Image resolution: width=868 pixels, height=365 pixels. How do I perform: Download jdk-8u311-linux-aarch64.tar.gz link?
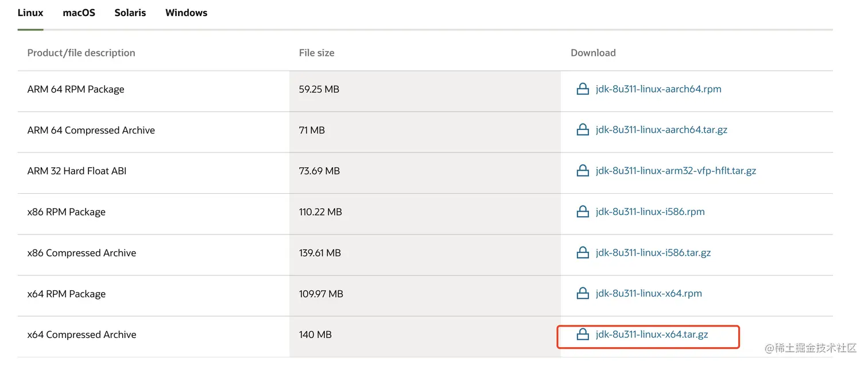coord(661,130)
